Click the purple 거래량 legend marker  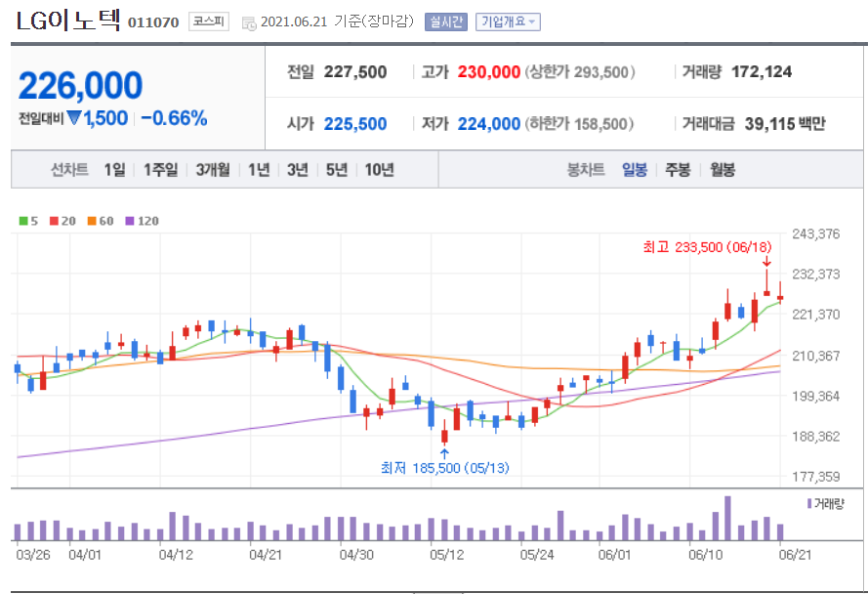pos(809,504)
